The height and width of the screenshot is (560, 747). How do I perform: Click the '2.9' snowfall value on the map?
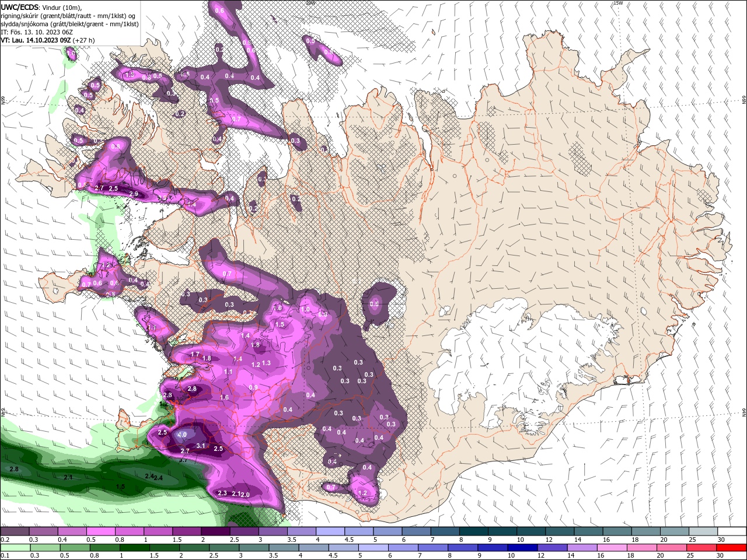[133, 194]
